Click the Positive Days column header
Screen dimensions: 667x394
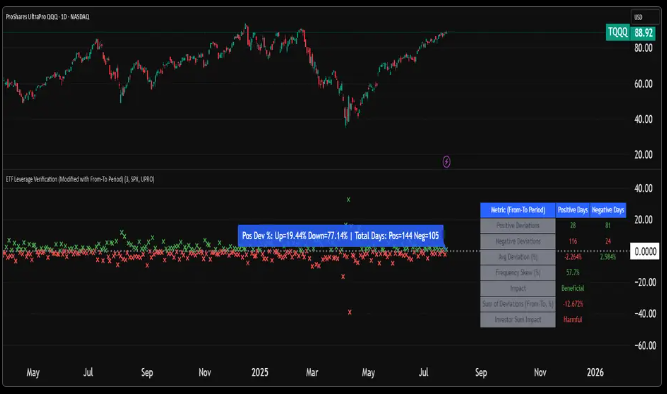click(573, 210)
